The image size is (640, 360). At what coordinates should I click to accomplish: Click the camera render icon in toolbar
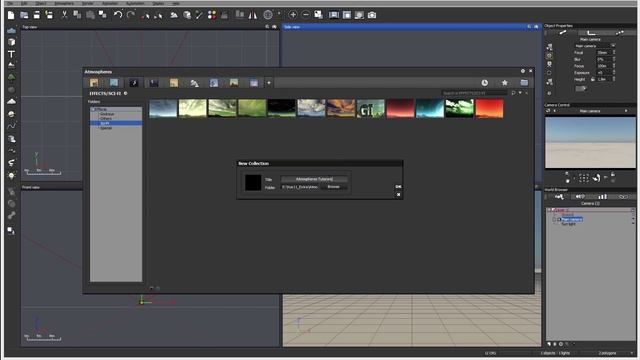pyautogui.click(x=372, y=15)
